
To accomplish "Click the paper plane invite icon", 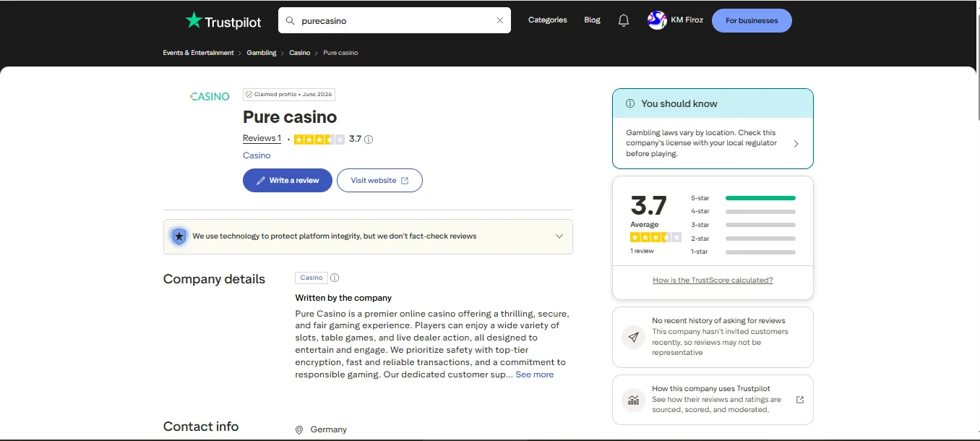I will pyautogui.click(x=634, y=337).
